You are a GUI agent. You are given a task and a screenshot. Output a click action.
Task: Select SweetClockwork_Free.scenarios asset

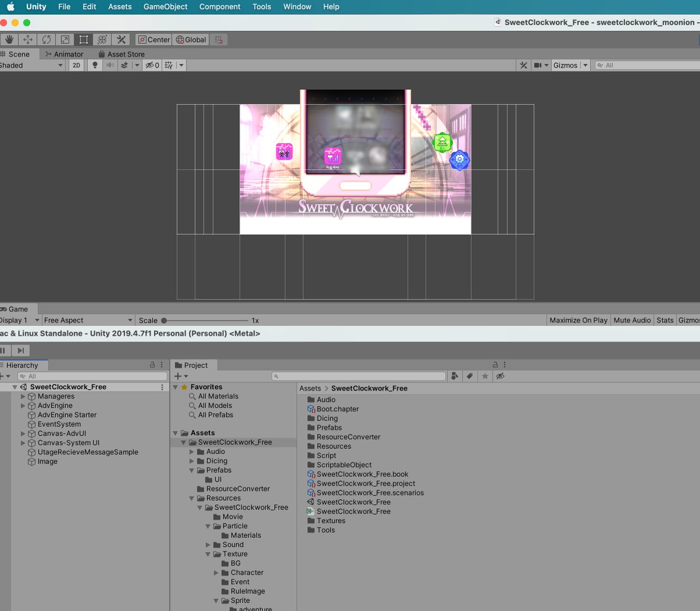coord(370,493)
